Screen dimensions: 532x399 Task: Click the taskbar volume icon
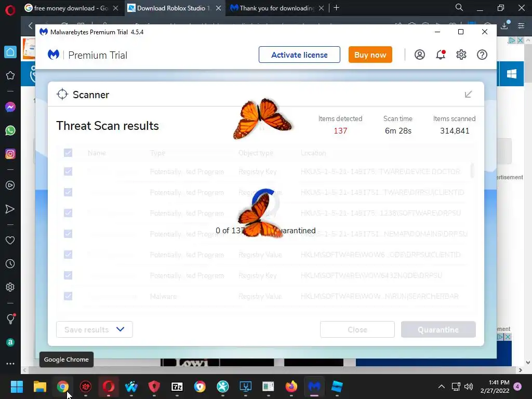(469, 387)
